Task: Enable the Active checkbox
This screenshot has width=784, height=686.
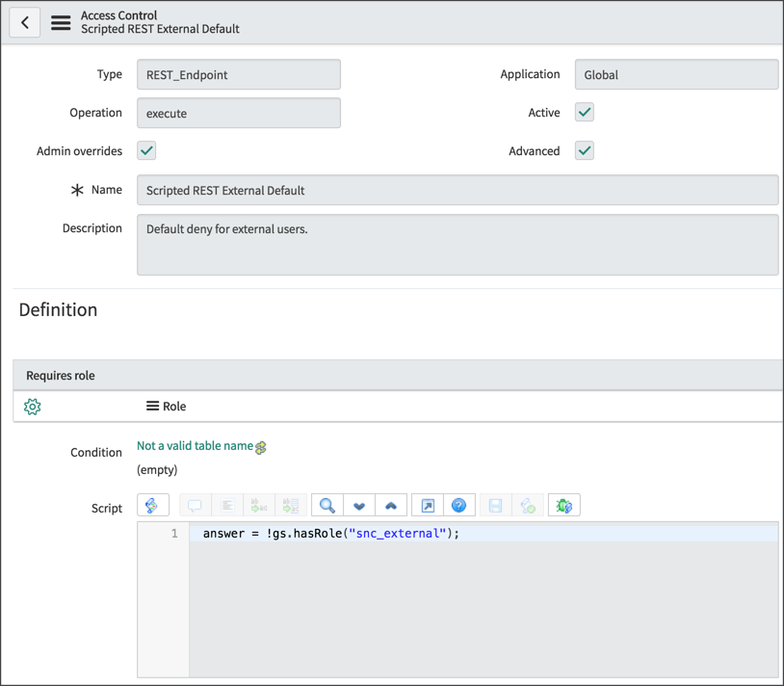Action: (584, 112)
